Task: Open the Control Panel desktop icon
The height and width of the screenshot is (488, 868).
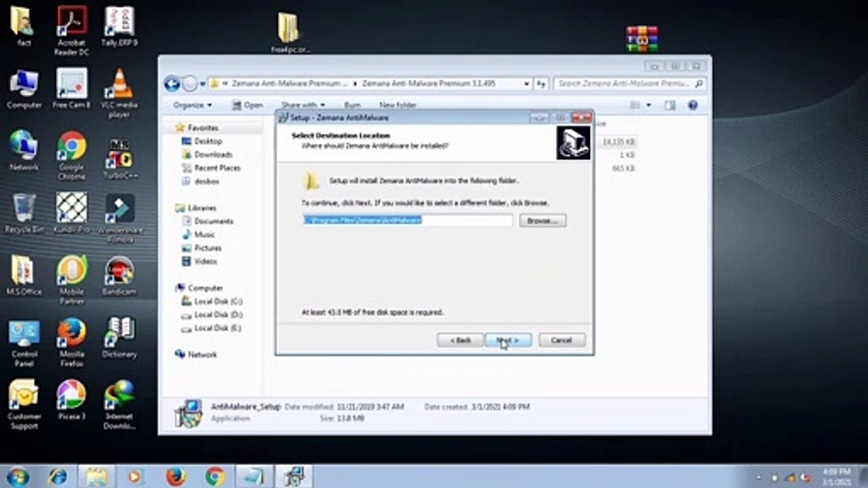Action: pos(24,342)
